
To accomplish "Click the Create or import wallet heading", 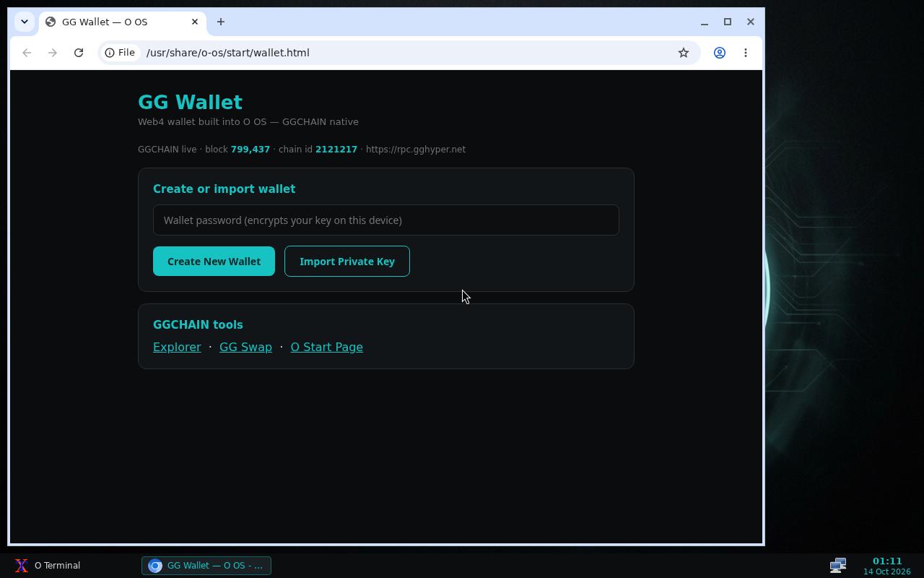I will point(224,189).
